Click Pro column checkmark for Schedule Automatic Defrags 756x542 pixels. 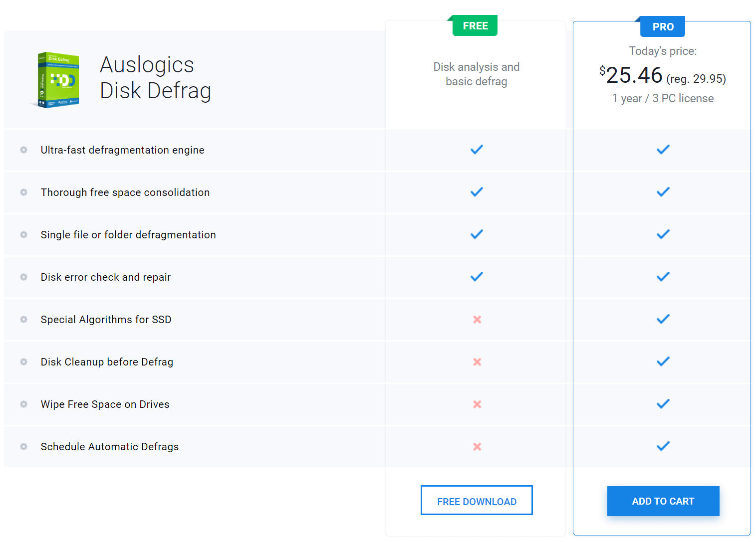coord(663,446)
